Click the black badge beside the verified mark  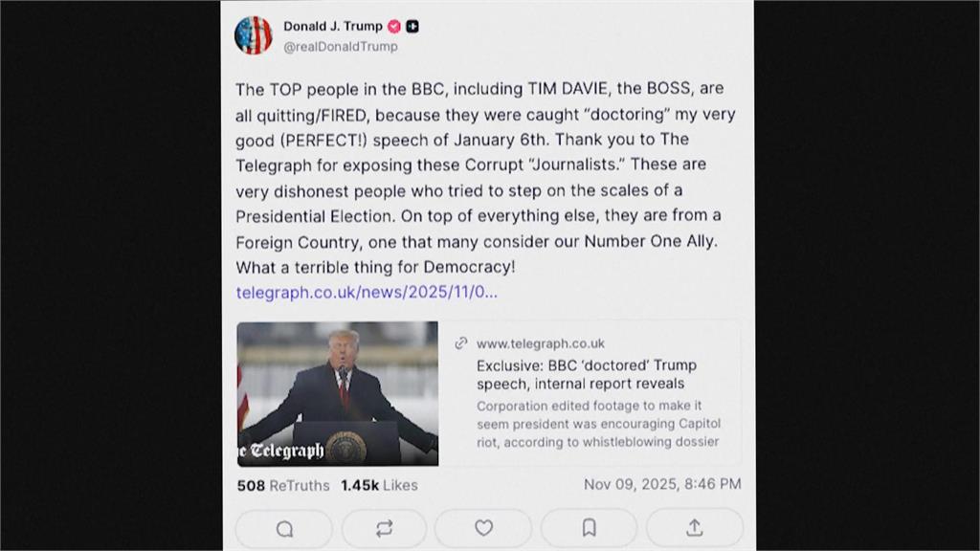pos(412,27)
